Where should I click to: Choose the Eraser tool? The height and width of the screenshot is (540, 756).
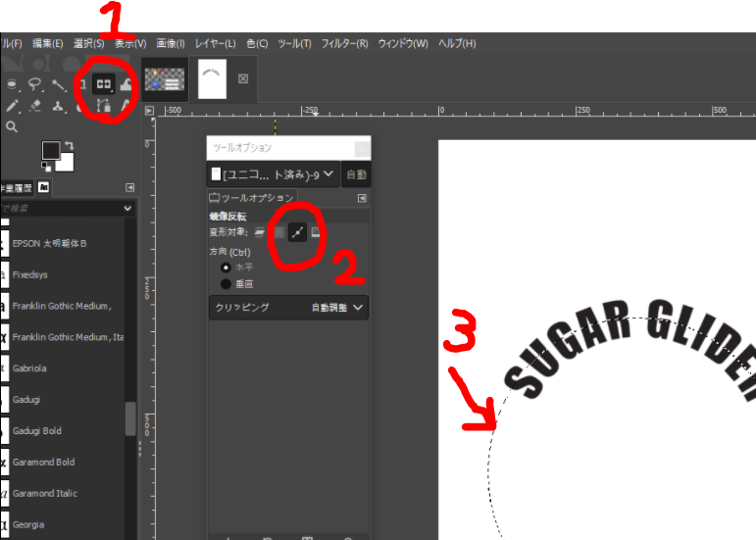[35, 106]
